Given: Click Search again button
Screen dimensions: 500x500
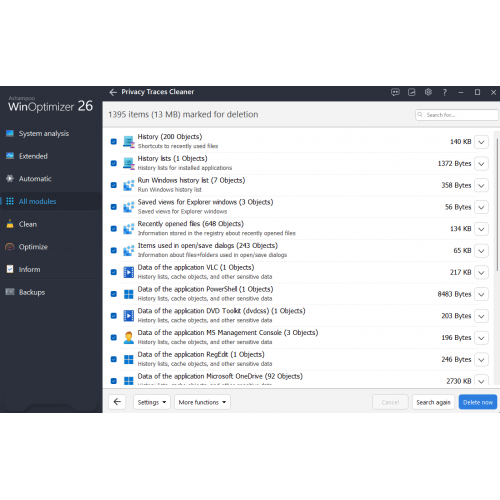Looking at the screenshot, I should [x=433, y=402].
